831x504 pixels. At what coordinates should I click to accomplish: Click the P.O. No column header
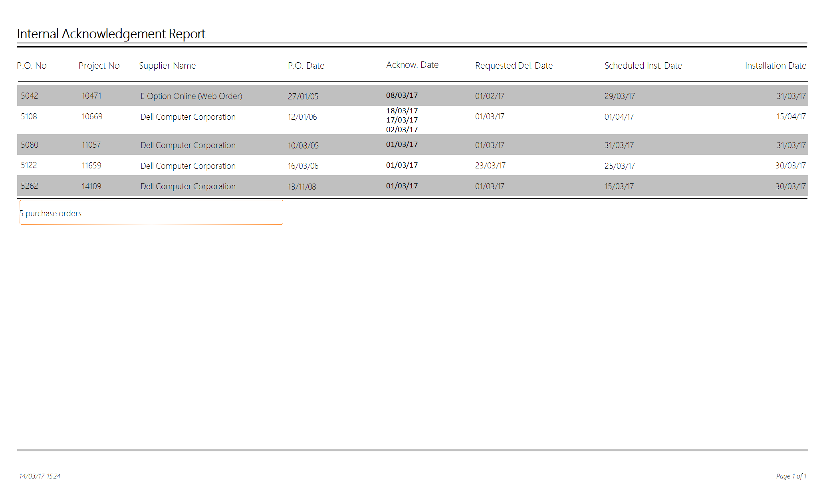pos(32,65)
